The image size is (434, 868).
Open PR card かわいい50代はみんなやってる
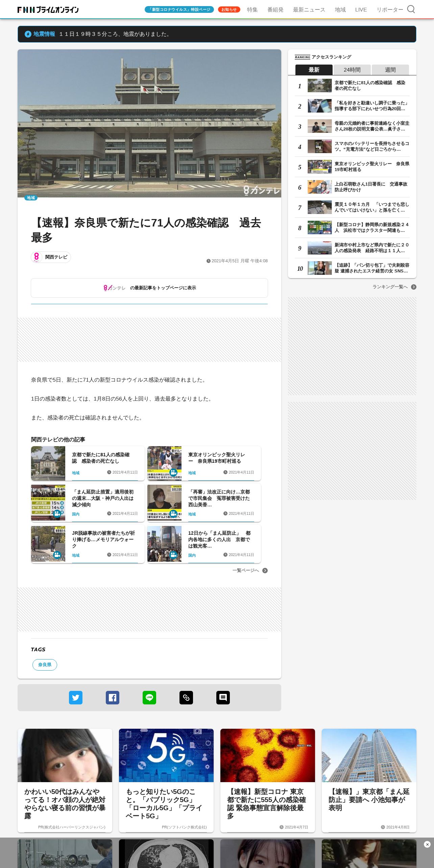[65, 781]
